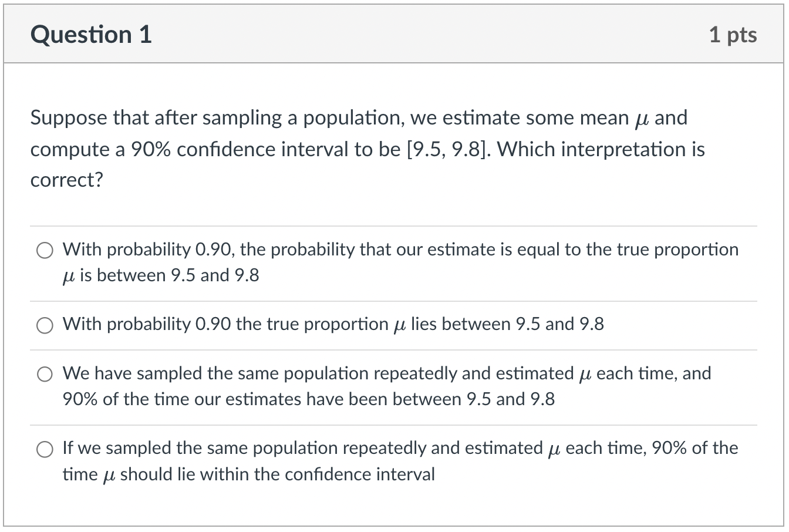Select answer starting with probability 0.90 estimate

click(x=45, y=250)
